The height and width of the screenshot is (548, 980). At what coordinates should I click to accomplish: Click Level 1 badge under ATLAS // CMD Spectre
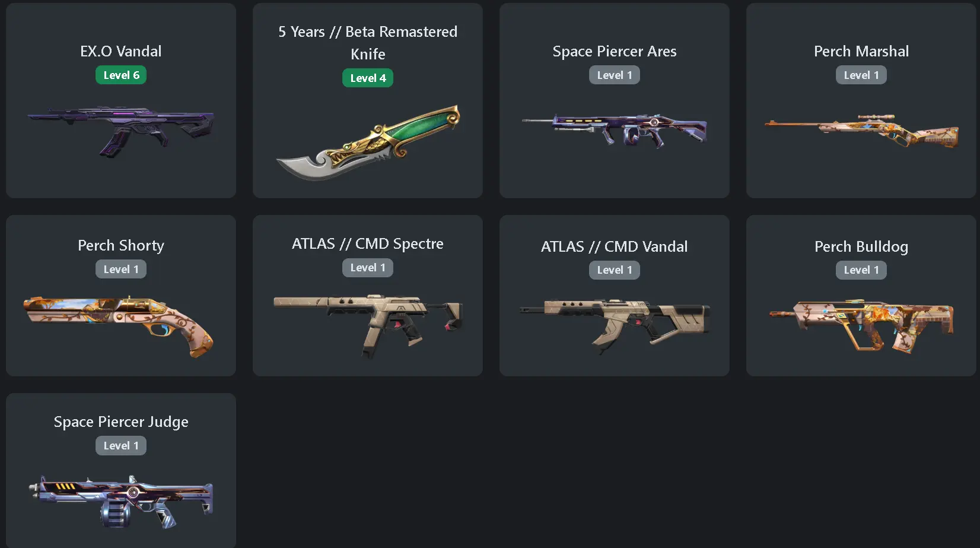pyautogui.click(x=368, y=268)
